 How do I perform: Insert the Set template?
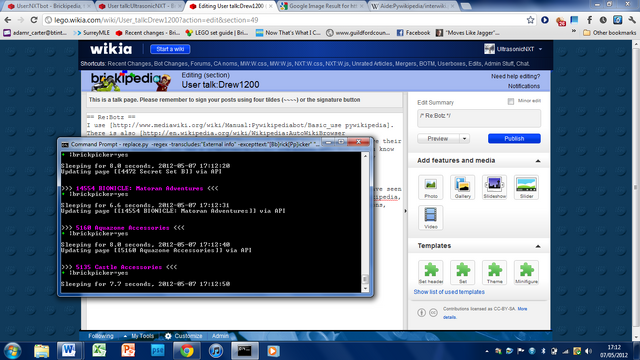click(462, 272)
